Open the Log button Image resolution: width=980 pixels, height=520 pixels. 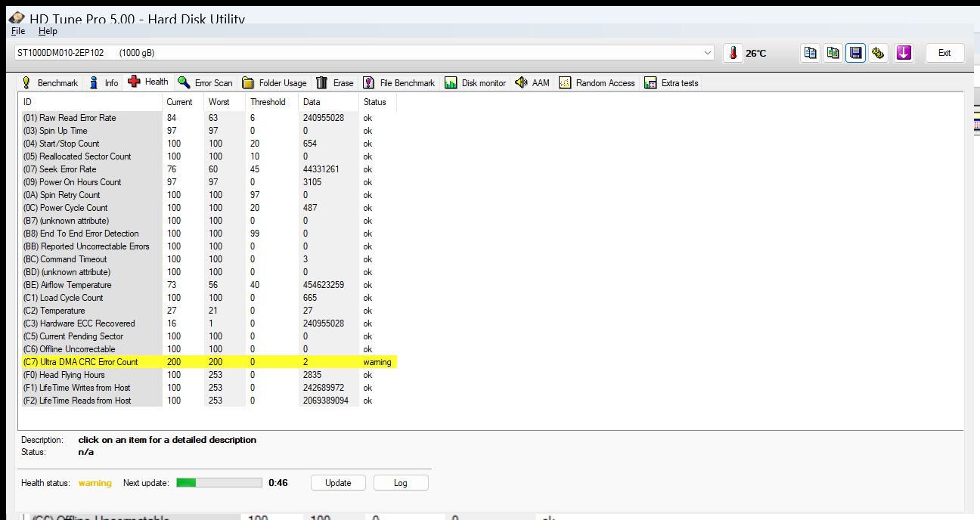(x=401, y=482)
